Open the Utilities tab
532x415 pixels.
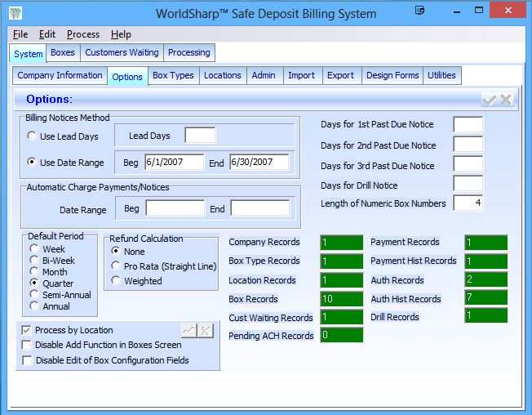[441, 76]
